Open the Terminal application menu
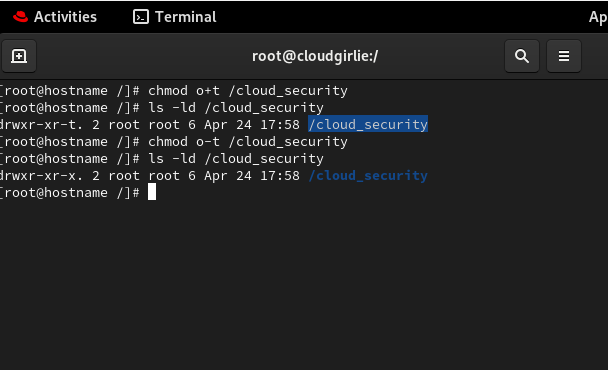 coord(174,17)
